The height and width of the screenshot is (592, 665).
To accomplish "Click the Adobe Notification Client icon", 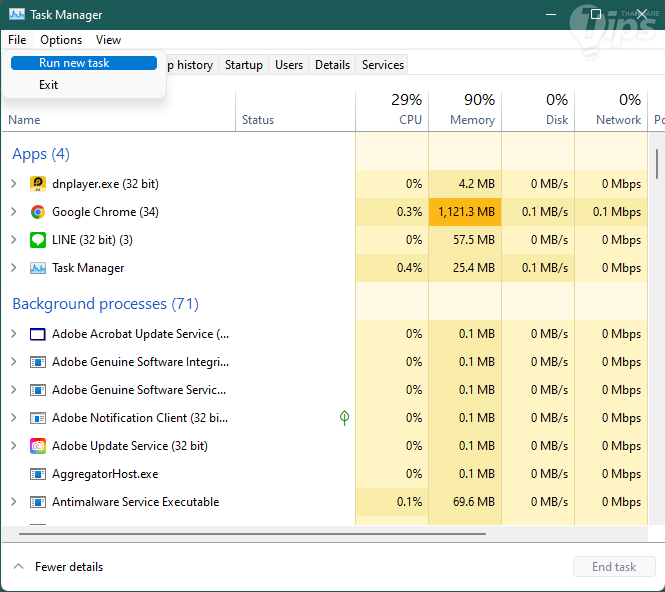I will click(x=38, y=418).
